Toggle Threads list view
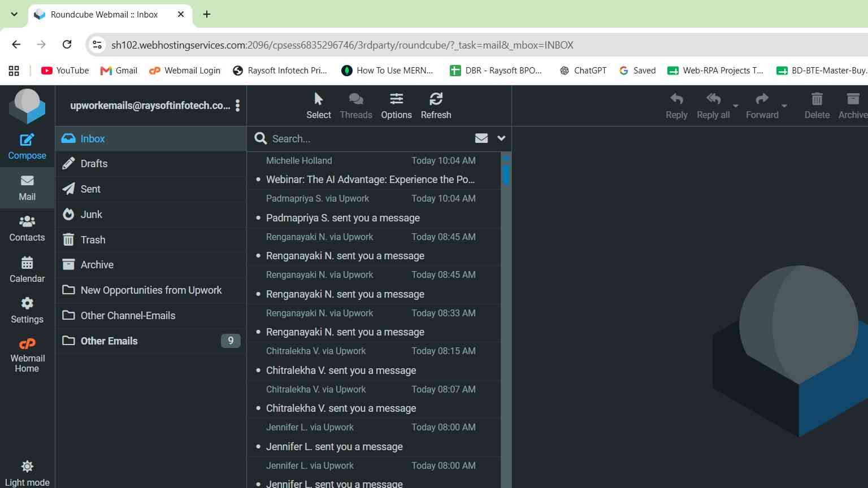The image size is (868, 488). 356,106
